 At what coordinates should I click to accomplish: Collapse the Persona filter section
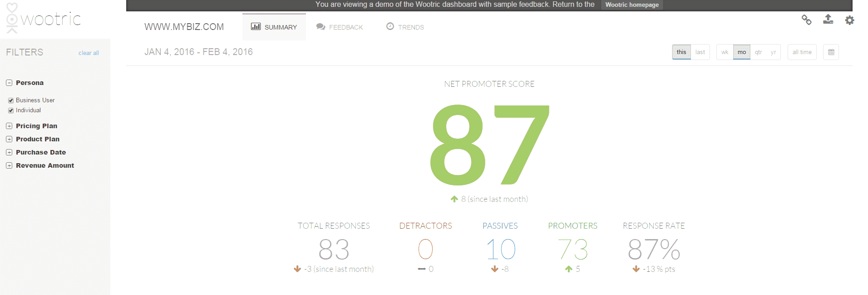(9, 83)
